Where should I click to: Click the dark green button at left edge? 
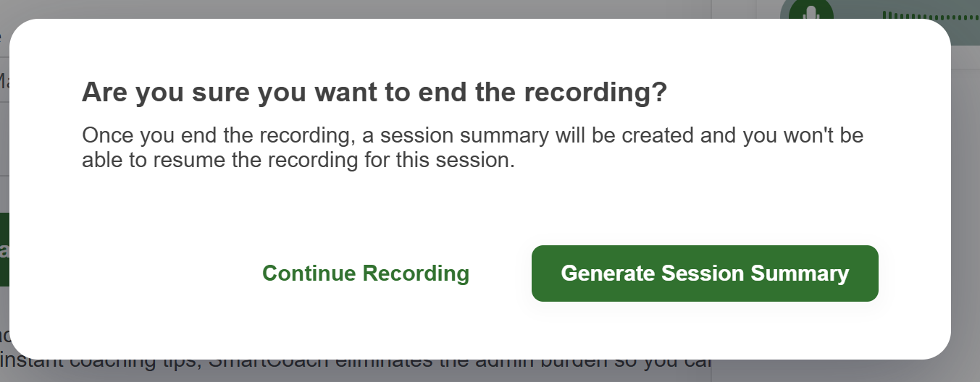[4, 249]
